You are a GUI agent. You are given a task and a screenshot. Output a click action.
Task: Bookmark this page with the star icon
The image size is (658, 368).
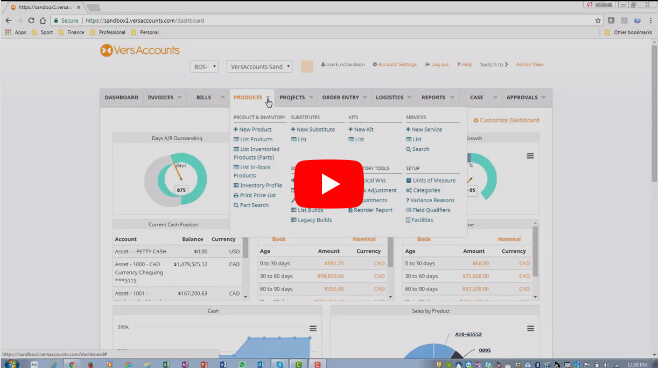point(598,21)
